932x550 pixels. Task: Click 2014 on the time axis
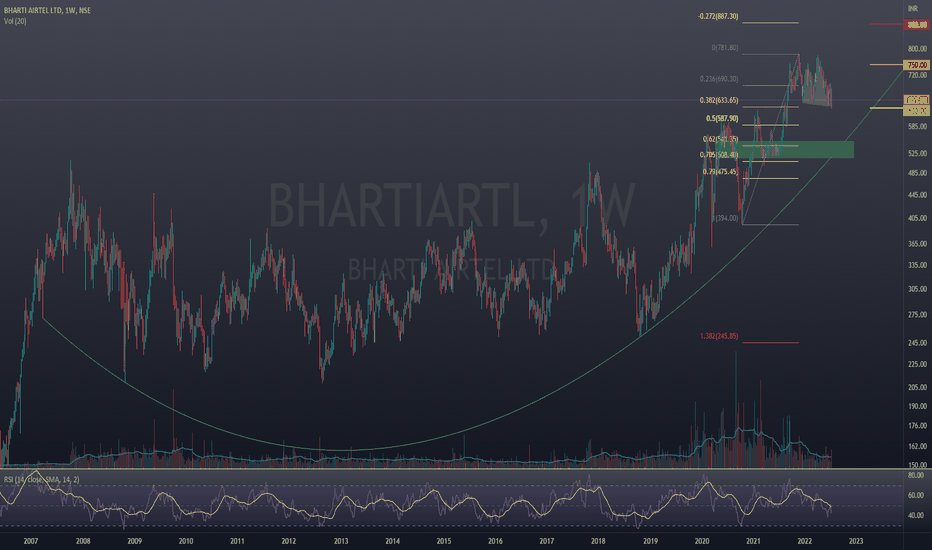(392, 541)
